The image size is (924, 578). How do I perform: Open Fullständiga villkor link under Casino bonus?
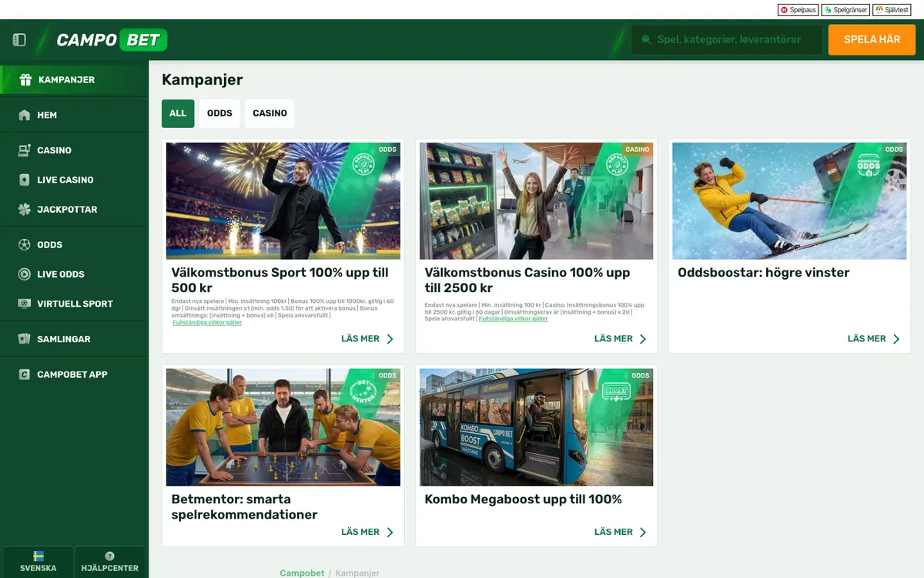tap(513, 318)
